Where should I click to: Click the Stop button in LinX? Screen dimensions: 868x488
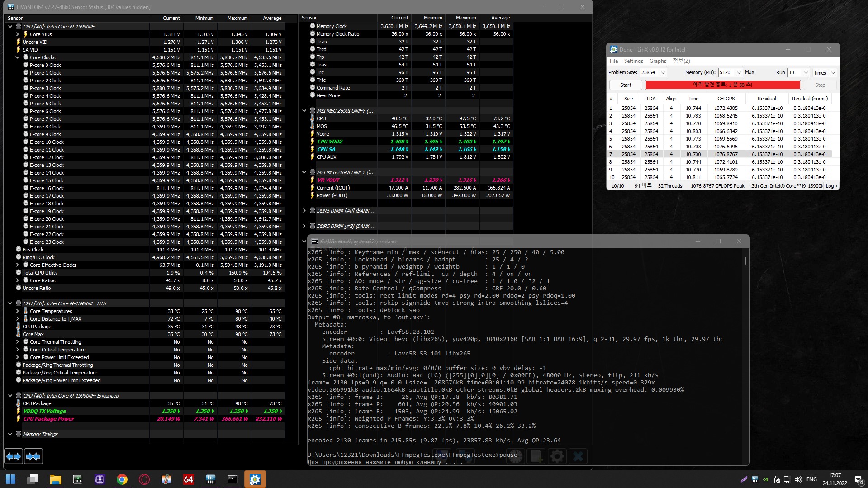point(820,85)
